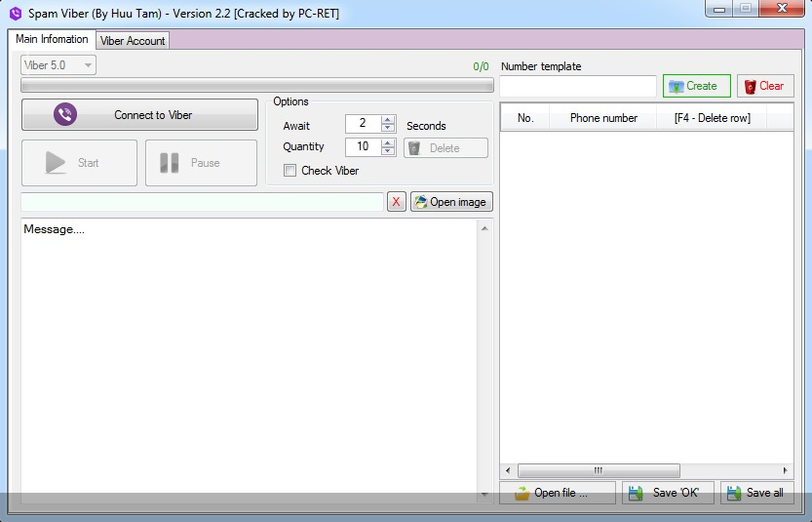Switch to the Viber Account tab
This screenshot has width=812, height=522.
click(x=133, y=41)
